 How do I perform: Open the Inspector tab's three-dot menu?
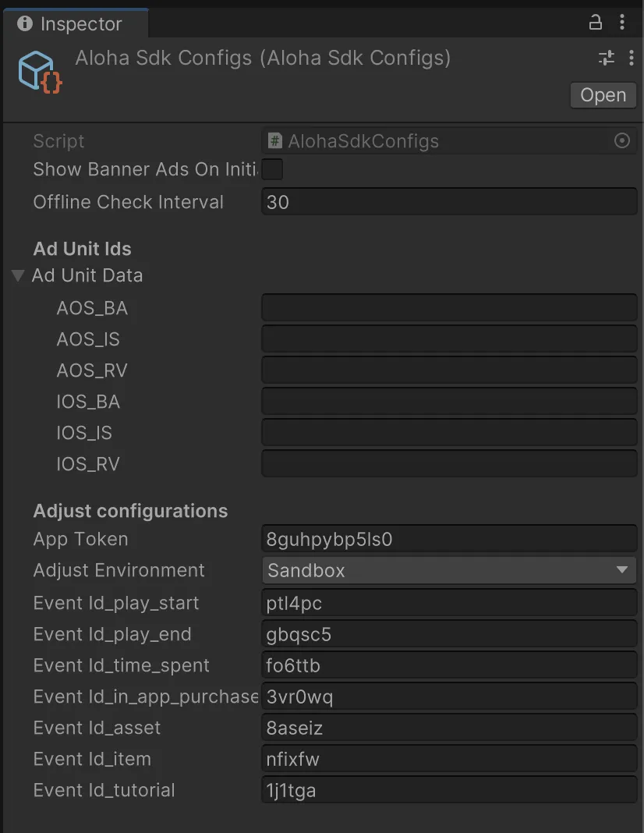coord(621,22)
